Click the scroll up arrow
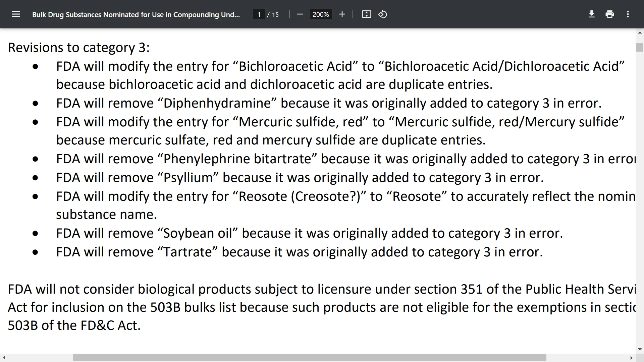Screen dimensions: 644x362 coord(640,33)
